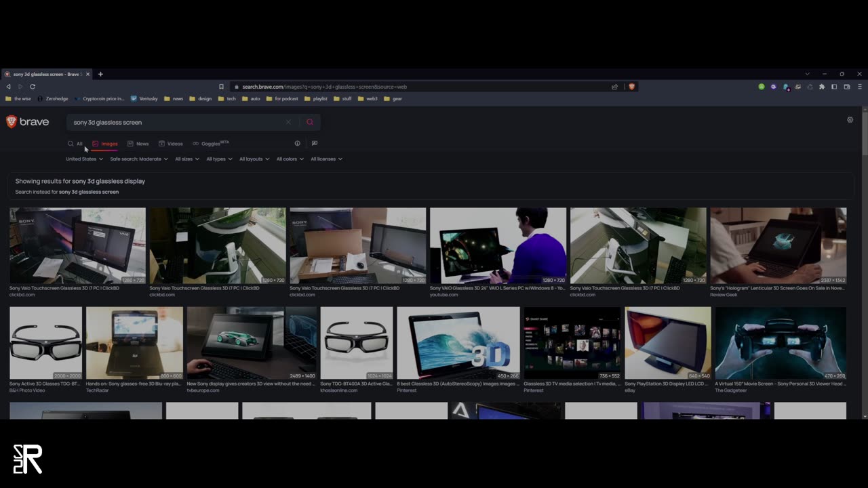Click the address bar URL field
This screenshot has width=868, height=488.
pos(420,87)
